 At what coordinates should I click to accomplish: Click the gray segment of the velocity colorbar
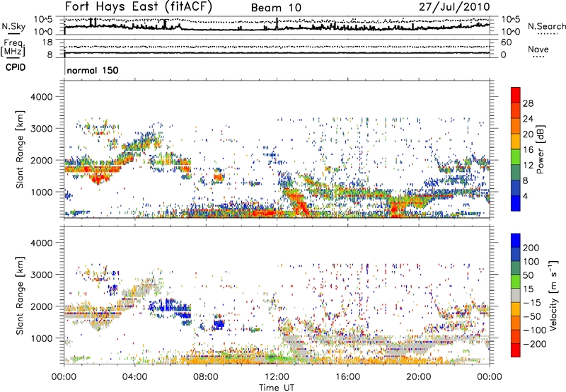[516, 295]
